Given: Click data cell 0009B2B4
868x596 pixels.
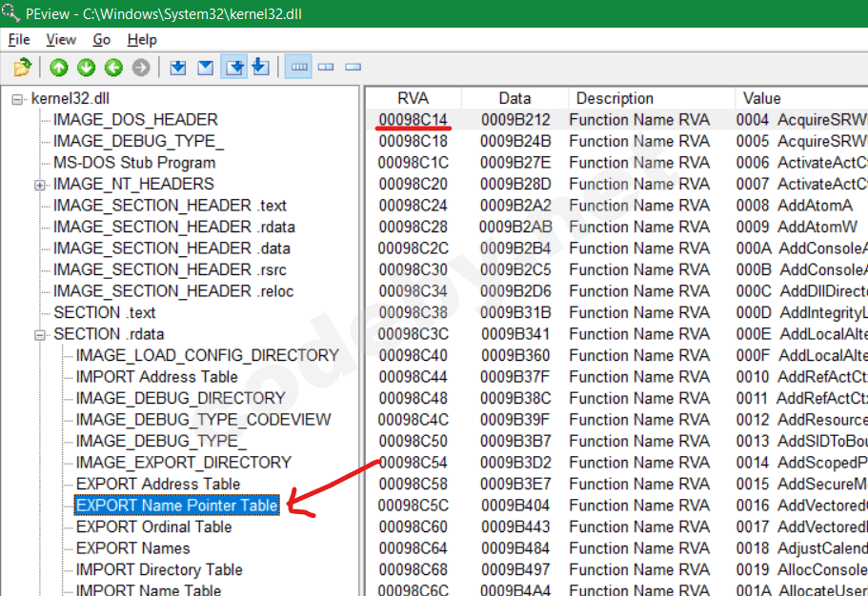Looking at the screenshot, I should tap(515, 248).
